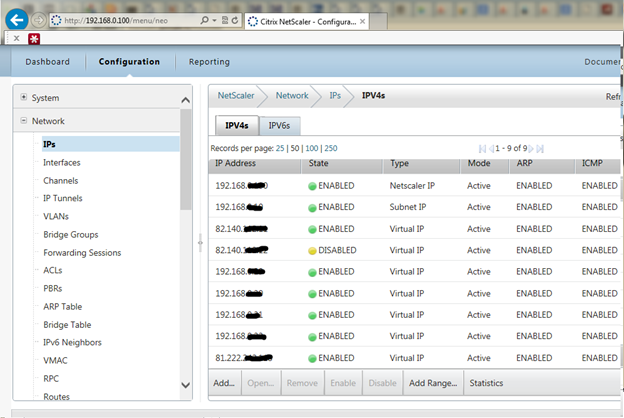Collapse the Network tree node
This screenshot has height=418, width=624.
(24, 120)
